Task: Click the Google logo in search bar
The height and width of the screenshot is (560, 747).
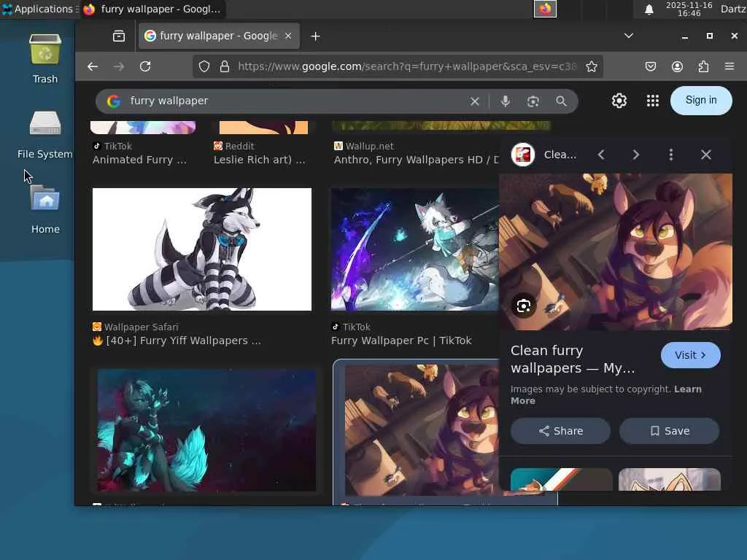Action: click(113, 101)
